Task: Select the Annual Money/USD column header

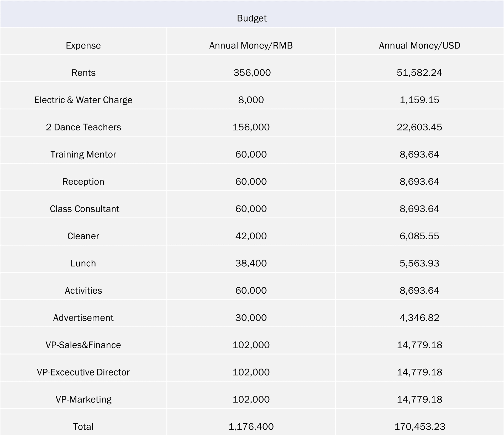Action: pyautogui.click(x=419, y=45)
